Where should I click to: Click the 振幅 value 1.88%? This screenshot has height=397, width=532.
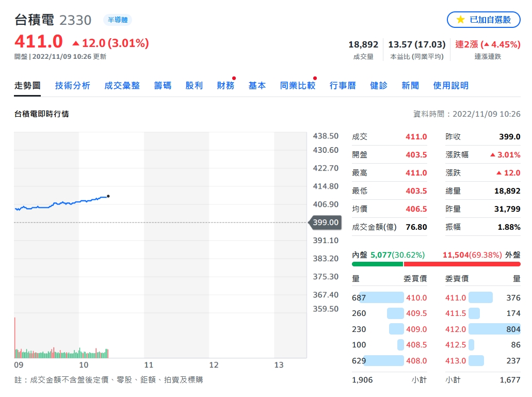tap(509, 227)
